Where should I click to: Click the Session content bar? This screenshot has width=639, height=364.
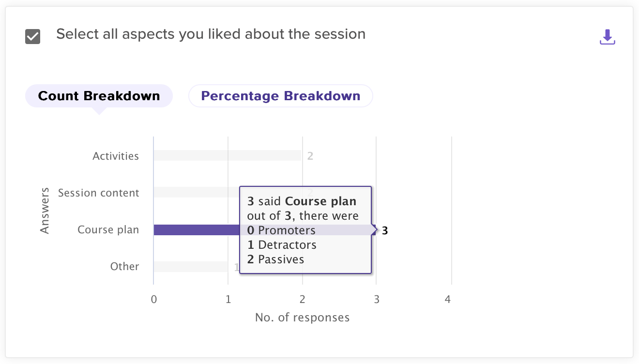196,192
